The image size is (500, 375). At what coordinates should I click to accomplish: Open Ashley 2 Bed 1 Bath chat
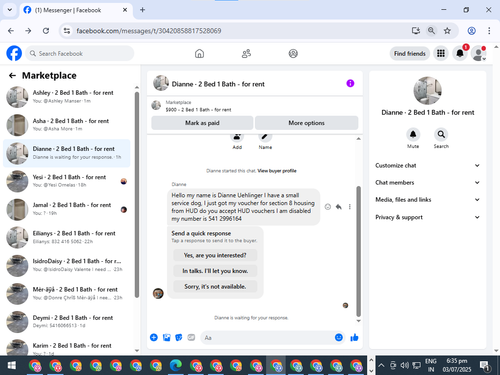pyautogui.click(x=67, y=97)
